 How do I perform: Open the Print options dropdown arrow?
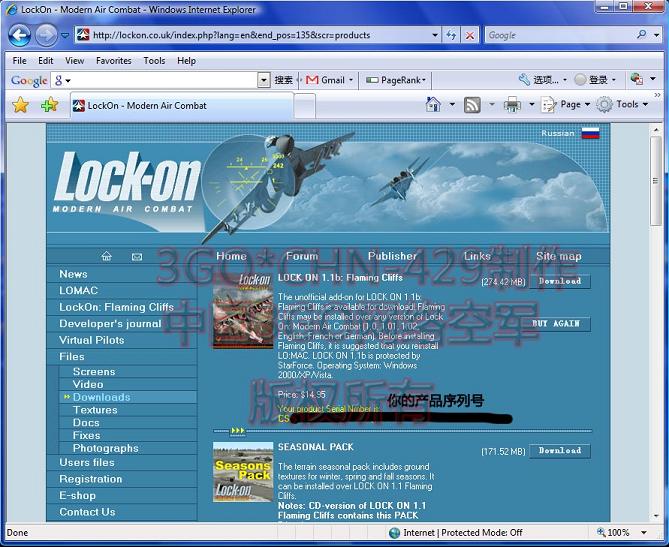tap(532, 104)
